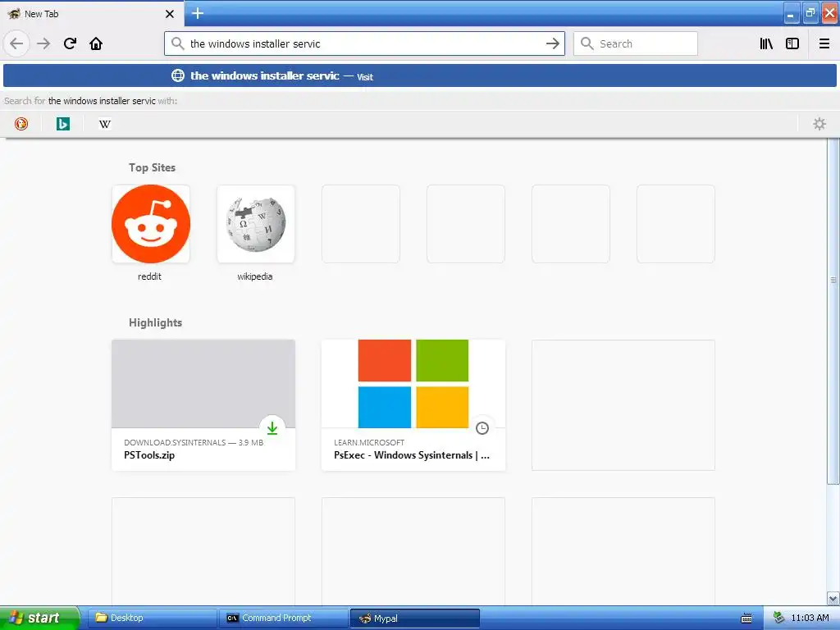Click the clock history icon on PsExec card
The height and width of the screenshot is (630, 840).
click(x=482, y=427)
